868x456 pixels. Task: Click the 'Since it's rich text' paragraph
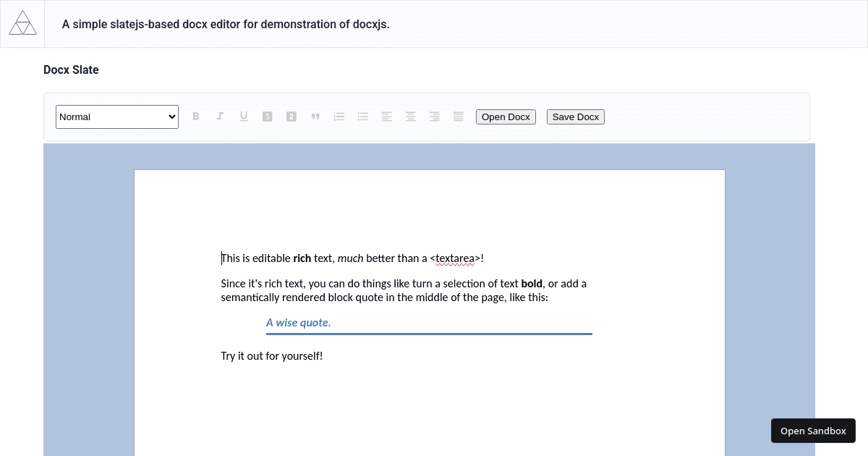pyautogui.click(x=404, y=290)
